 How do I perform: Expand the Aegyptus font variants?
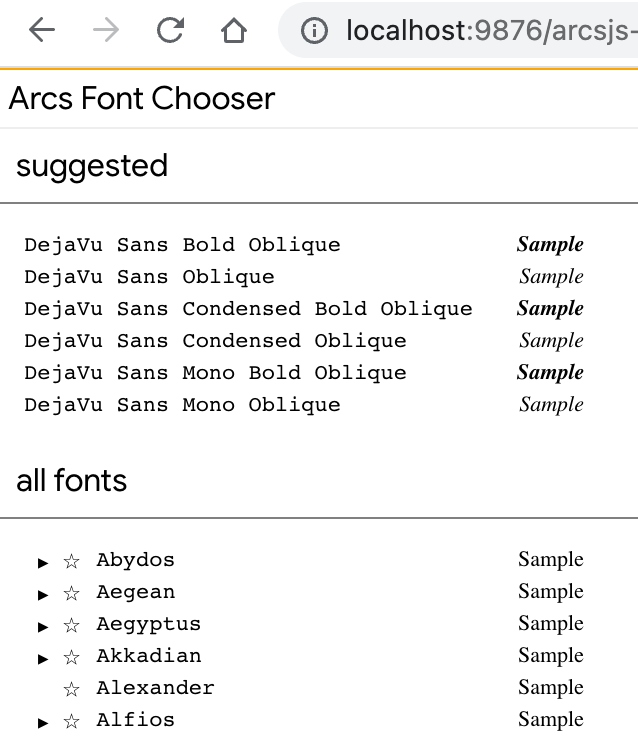(x=43, y=627)
